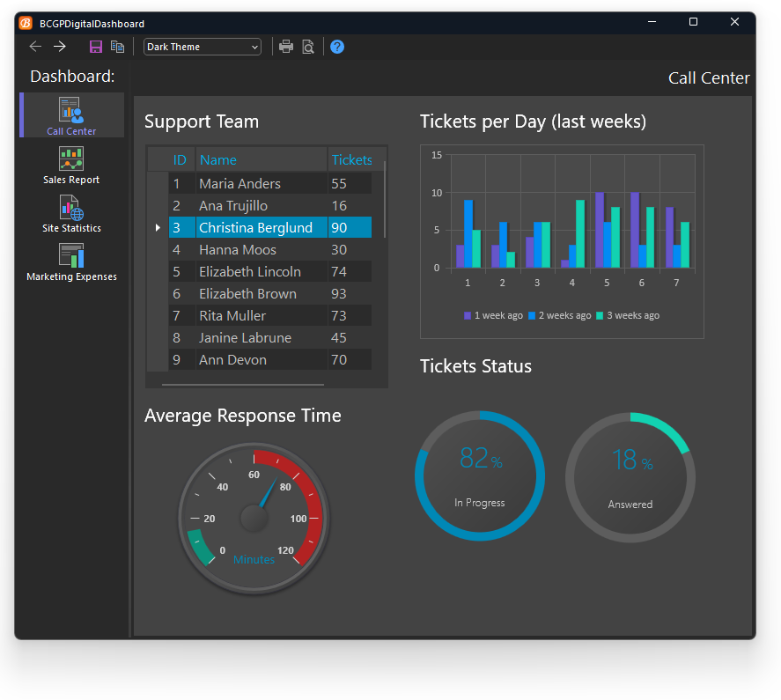Expand the Dark Theme dropdown
Screen dimensions: 781x700
pos(254,47)
